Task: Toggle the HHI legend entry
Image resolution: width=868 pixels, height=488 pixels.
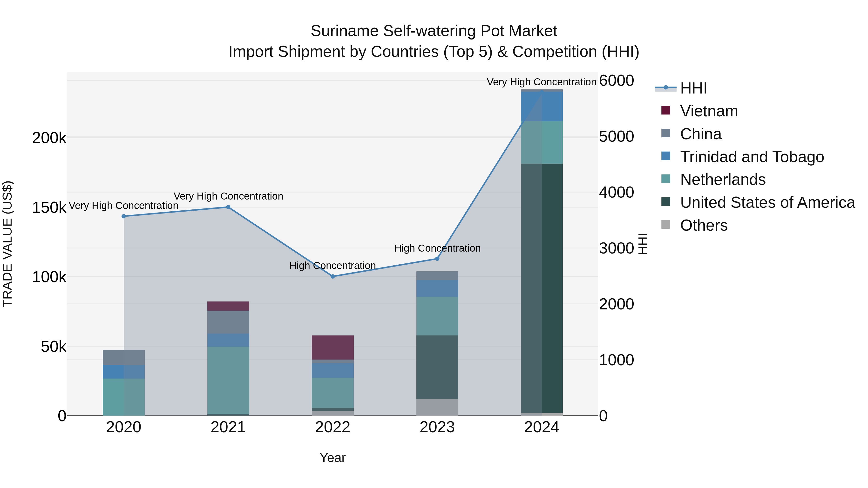Action: (x=681, y=88)
